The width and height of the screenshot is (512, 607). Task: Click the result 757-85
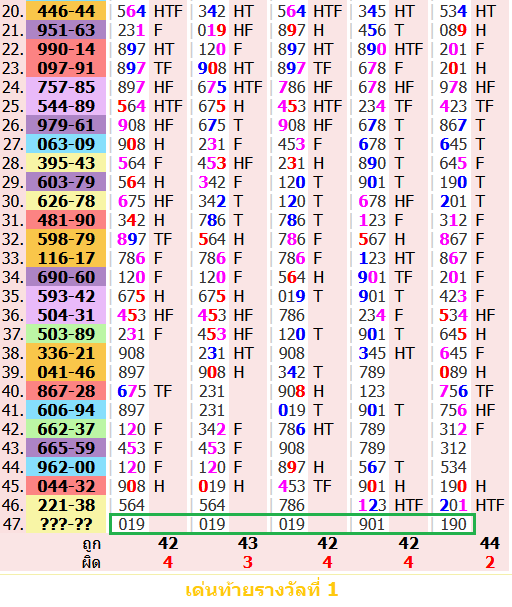pos(66,87)
